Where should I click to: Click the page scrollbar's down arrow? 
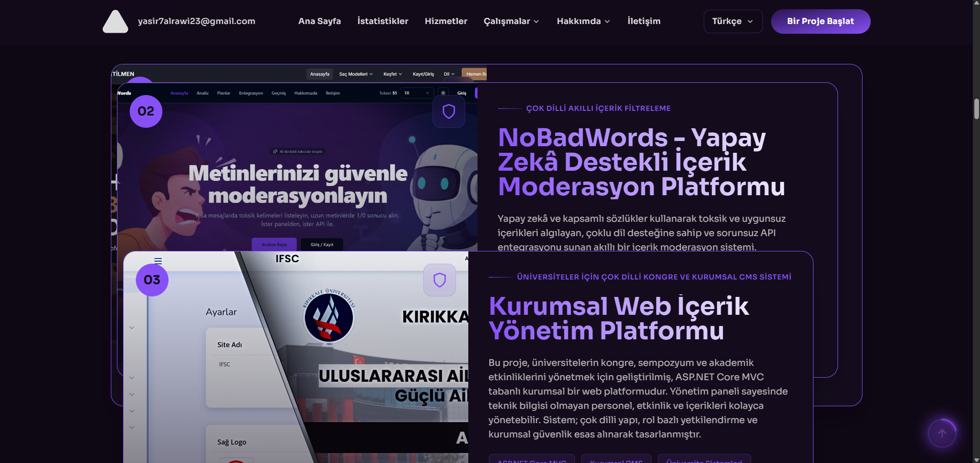[x=976, y=459]
